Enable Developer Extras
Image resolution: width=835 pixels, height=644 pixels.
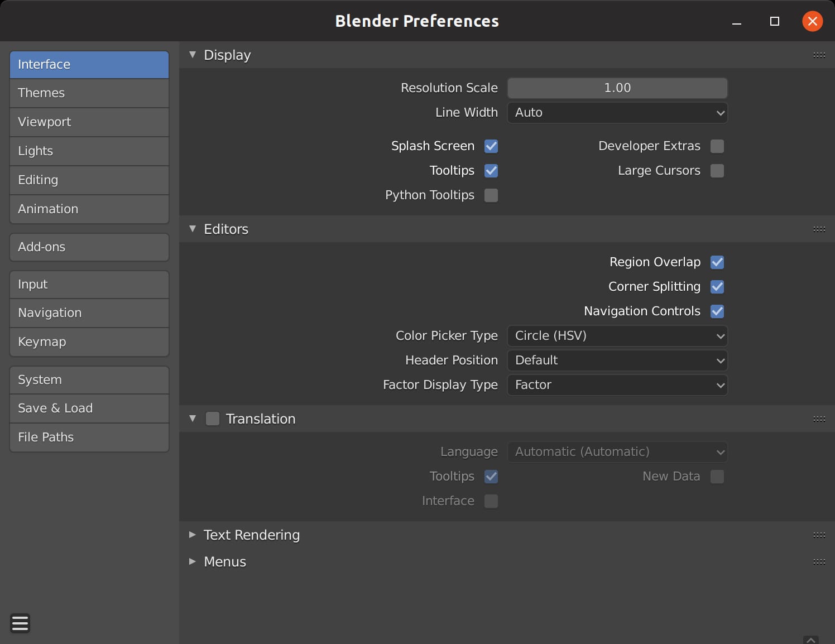click(717, 146)
